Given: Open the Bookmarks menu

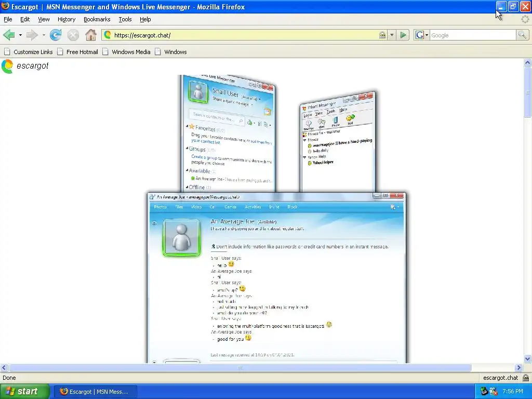Looking at the screenshot, I should [x=97, y=19].
